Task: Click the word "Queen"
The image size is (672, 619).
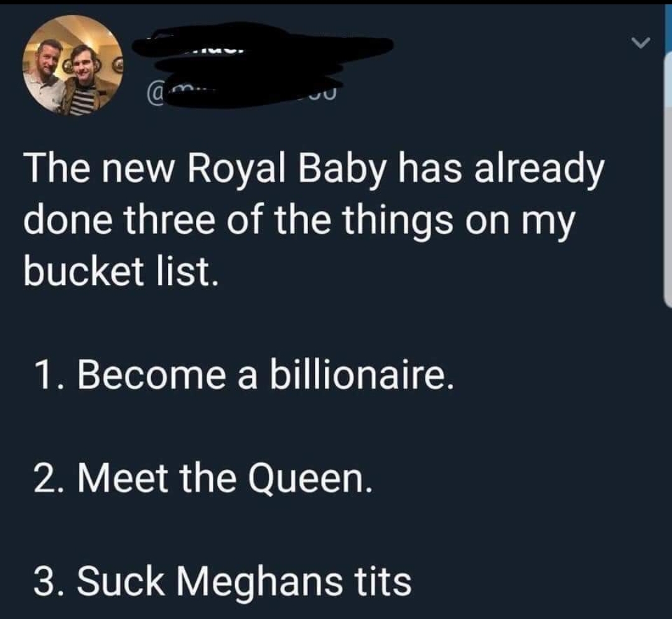Action: [322, 479]
